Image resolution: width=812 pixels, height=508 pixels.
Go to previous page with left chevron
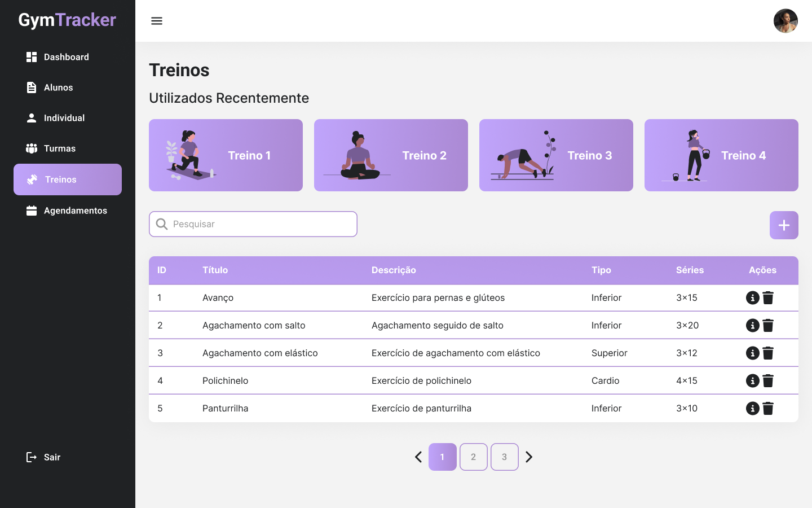(x=418, y=457)
